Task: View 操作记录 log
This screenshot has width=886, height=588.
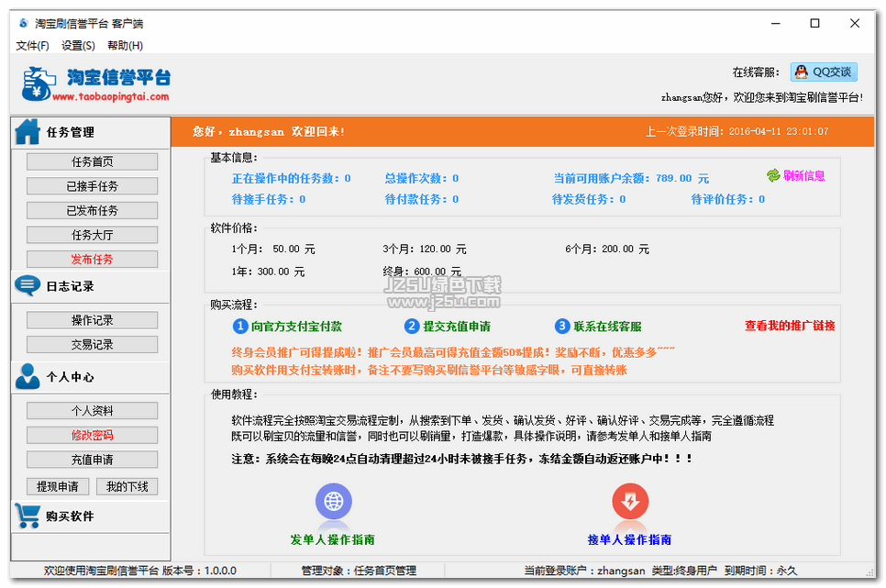Action: 92,320
